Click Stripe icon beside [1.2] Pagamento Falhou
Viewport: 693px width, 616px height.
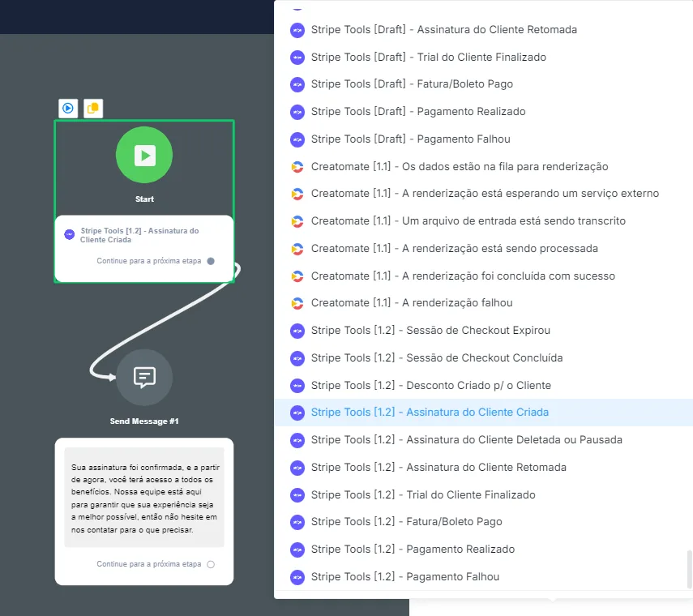coord(297,576)
